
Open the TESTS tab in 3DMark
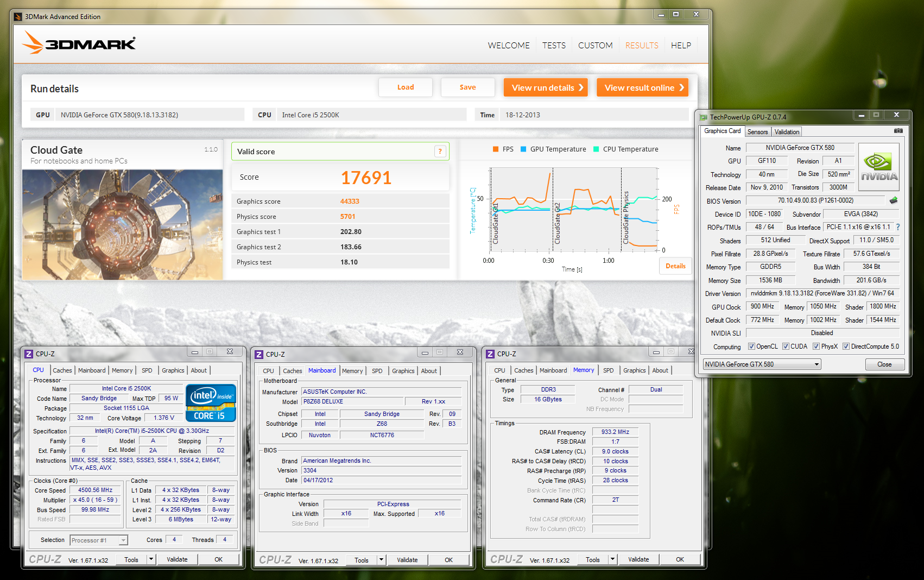(554, 46)
